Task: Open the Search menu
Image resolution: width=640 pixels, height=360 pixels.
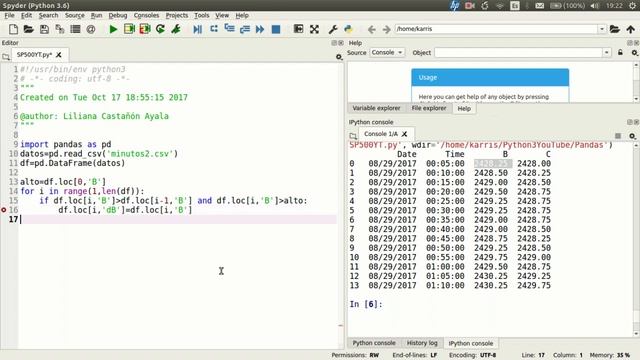Action: [48, 15]
